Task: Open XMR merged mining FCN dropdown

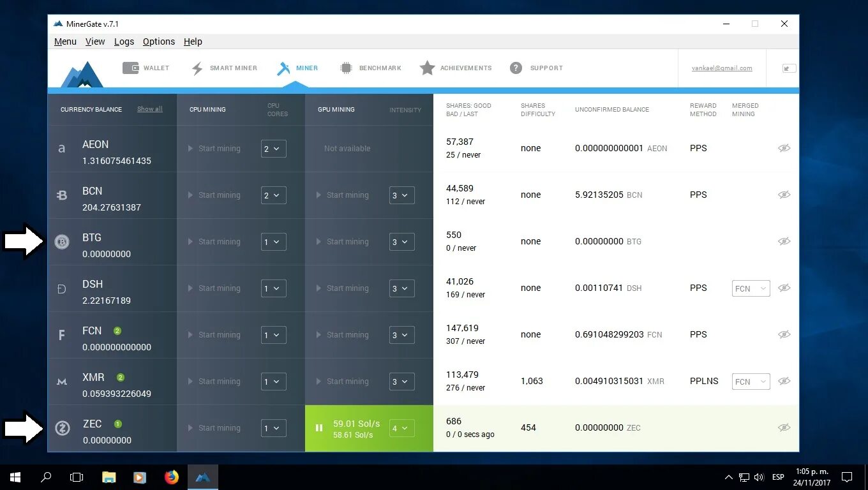Action: [751, 382]
